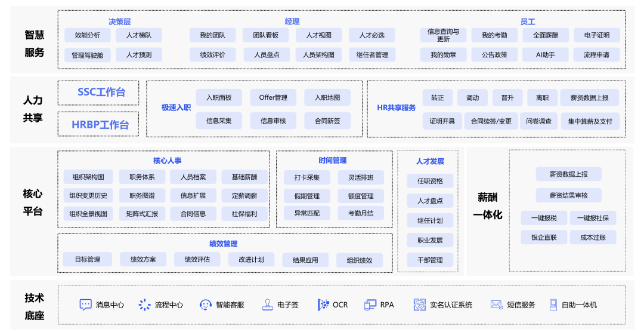The image size is (644, 332).
Task: Click the 短信服务 envelope icon
Action: coord(496,305)
